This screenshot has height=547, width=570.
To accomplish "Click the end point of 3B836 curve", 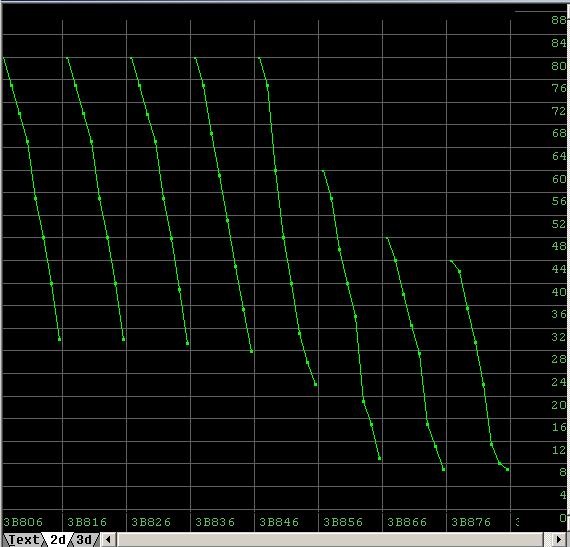I will coord(252,351).
